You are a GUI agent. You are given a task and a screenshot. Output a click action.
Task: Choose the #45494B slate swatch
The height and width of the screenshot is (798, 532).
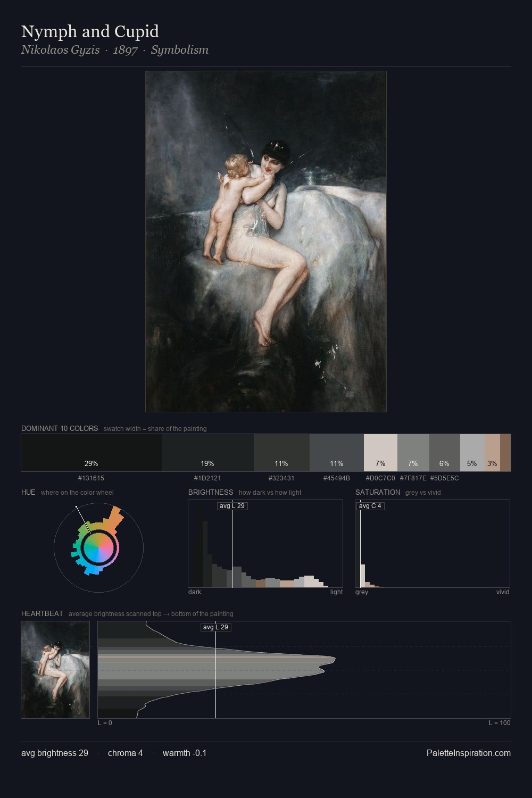click(x=337, y=453)
